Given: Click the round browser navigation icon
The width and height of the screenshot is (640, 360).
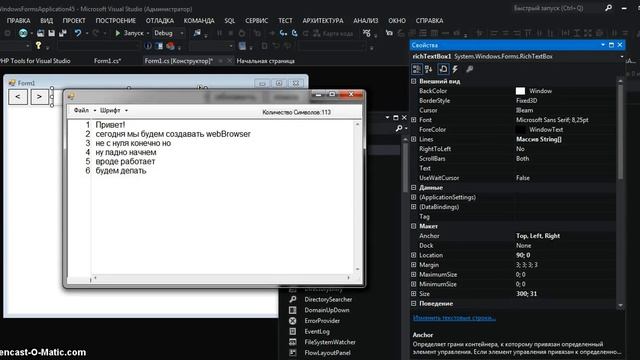Looking at the screenshot, I should point(23,33).
